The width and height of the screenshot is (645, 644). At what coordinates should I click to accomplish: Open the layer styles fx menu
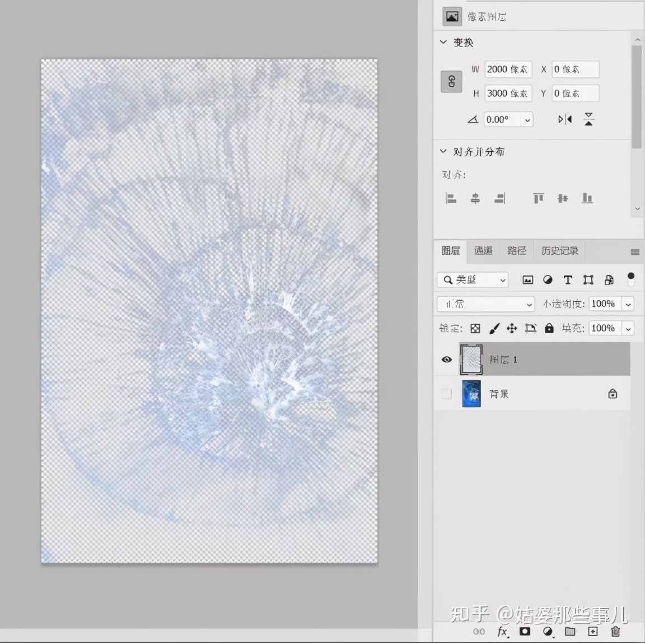(502, 632)
